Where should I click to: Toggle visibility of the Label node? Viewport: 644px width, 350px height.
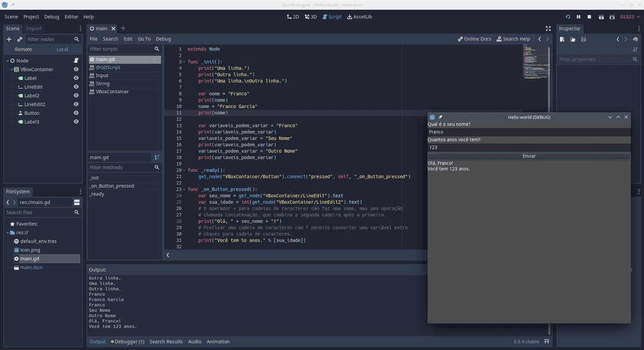click(76, 78)
